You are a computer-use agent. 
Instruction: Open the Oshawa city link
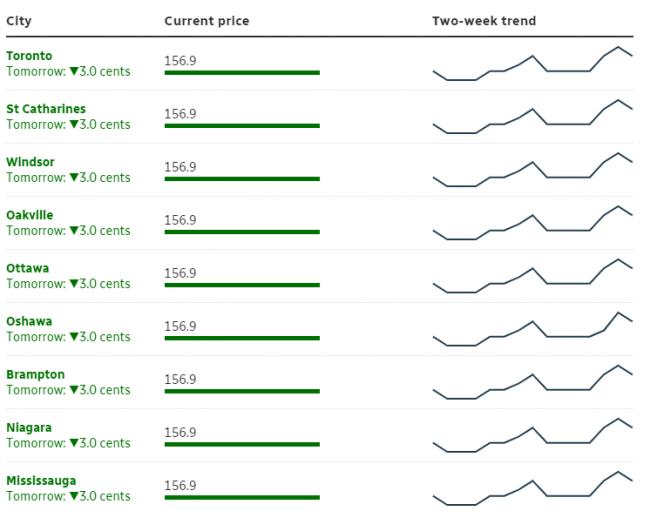pyautogui.click(x=29, y=321)
